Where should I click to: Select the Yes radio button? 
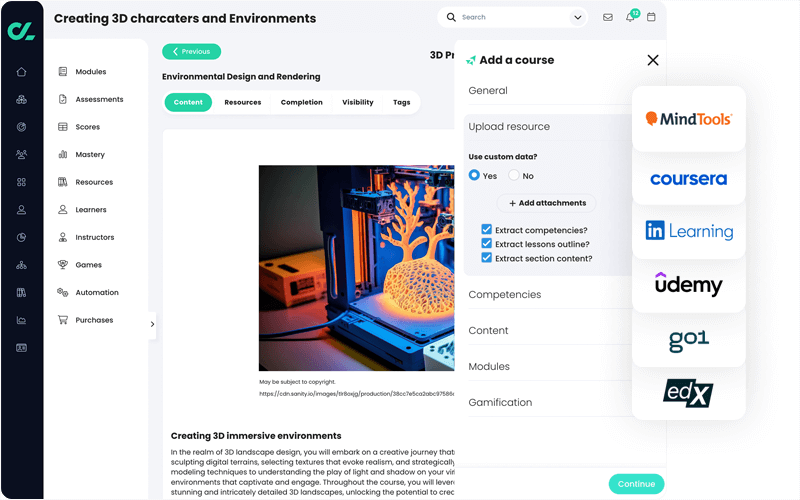[x=475, y=175]
